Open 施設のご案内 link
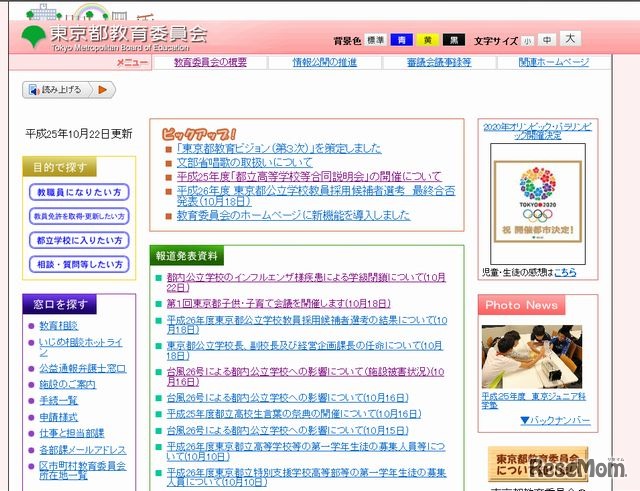The image size is (640, 491). point(67,384)
